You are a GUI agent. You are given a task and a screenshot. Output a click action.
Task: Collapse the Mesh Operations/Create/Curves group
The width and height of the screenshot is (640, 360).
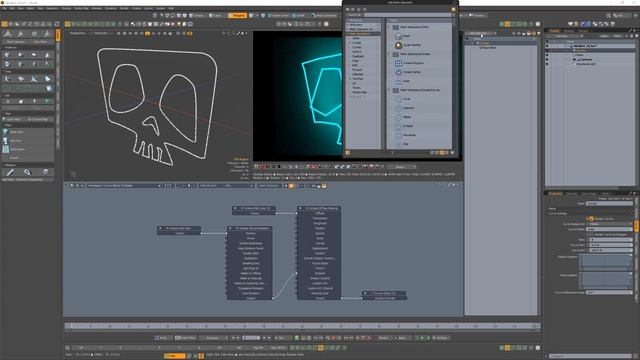389,90
